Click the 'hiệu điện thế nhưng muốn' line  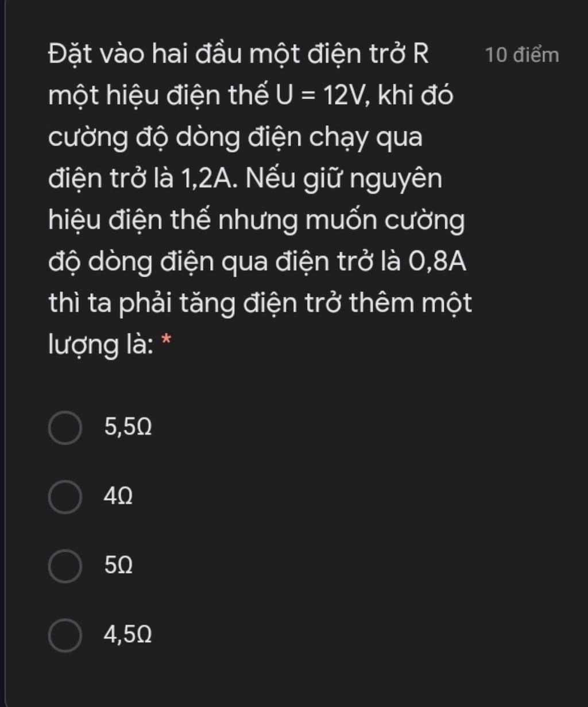(256, 222)
